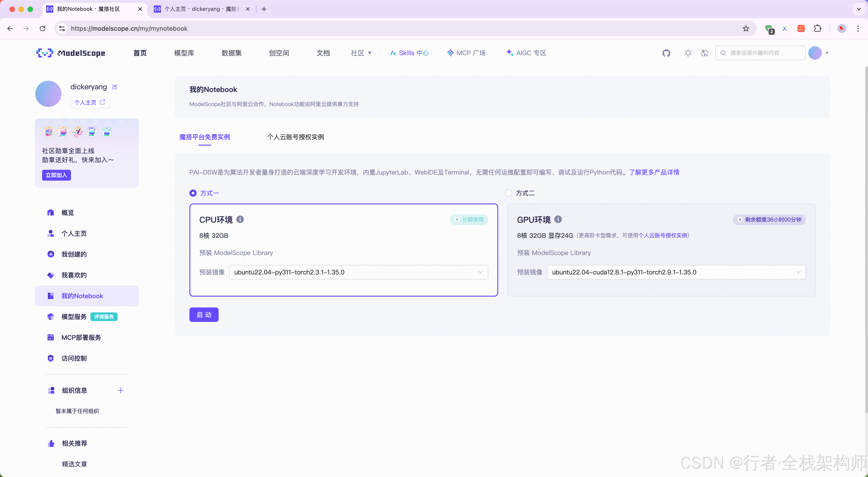Viewport: 868px width, 477px height.
Task: Open 文档 in top navigation
Action: click(323, 53)
